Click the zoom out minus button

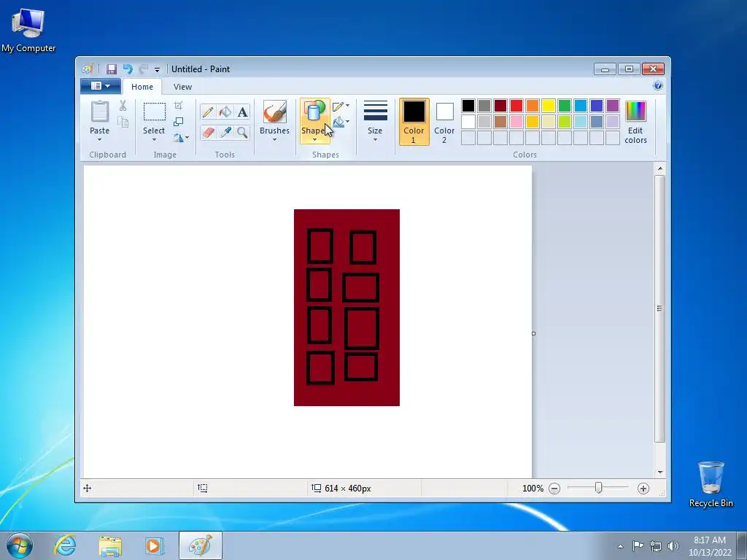click(554, 489)
